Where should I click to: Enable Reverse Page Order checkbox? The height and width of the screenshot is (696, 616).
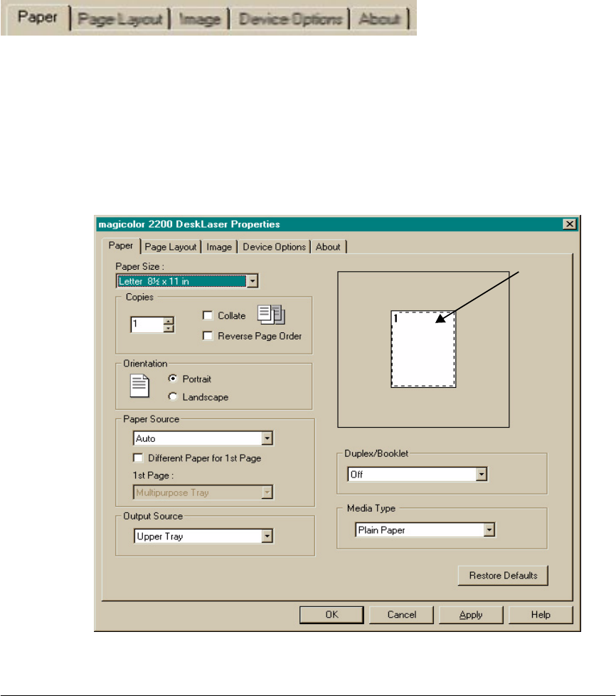[207, 336]
